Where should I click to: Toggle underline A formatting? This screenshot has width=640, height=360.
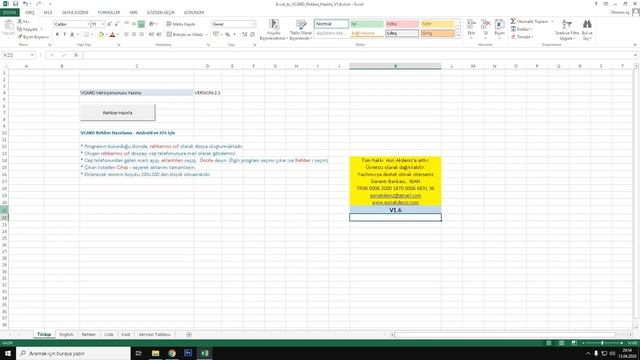[72, 35]
